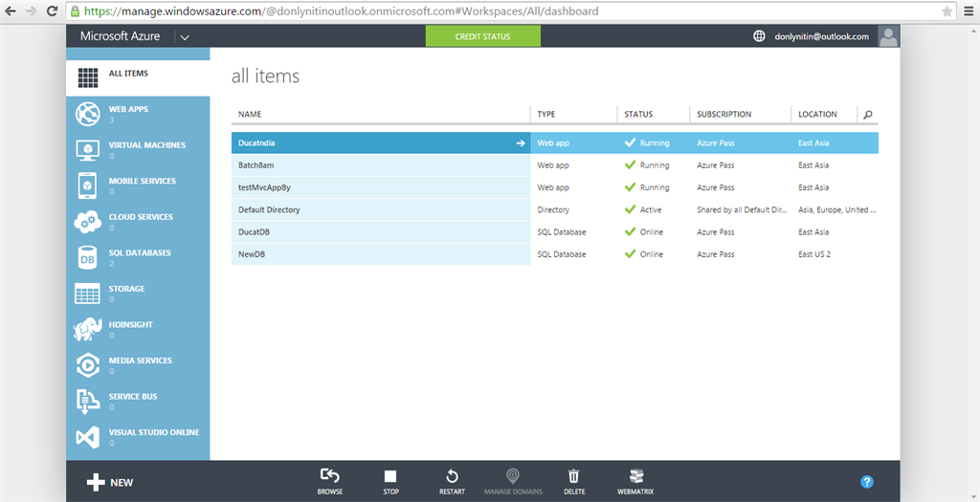Go to the SQL Databases section

click(x=138, y=258)
